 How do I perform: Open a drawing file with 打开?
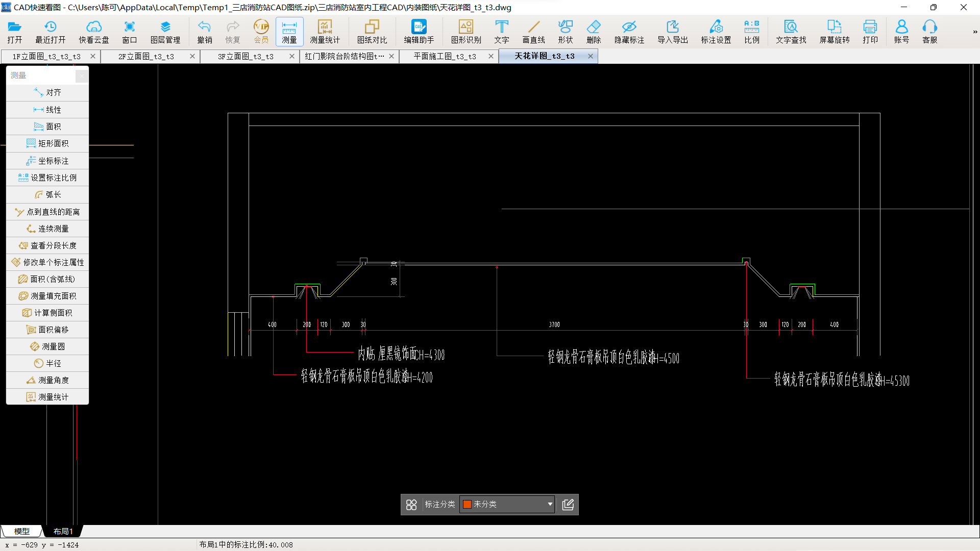coord(15,32)
